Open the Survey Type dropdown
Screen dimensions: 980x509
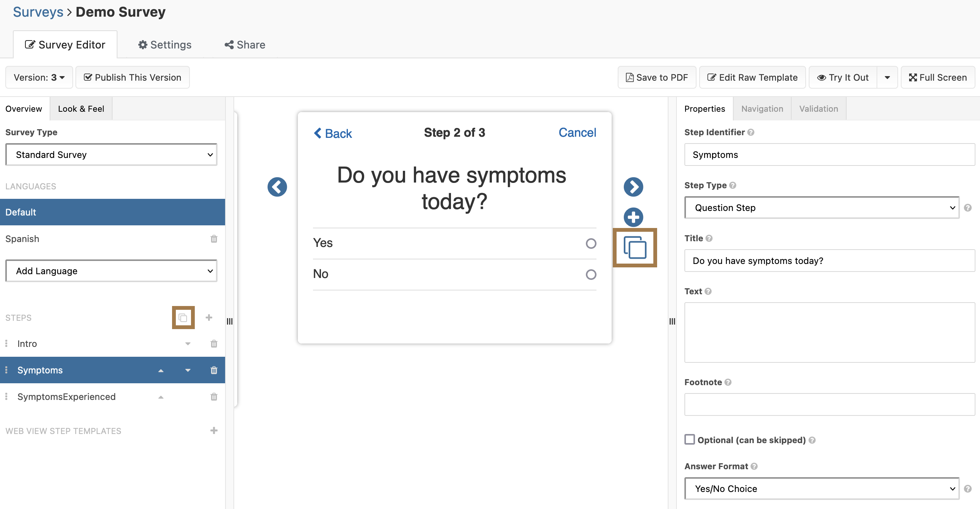pos(111,155)
